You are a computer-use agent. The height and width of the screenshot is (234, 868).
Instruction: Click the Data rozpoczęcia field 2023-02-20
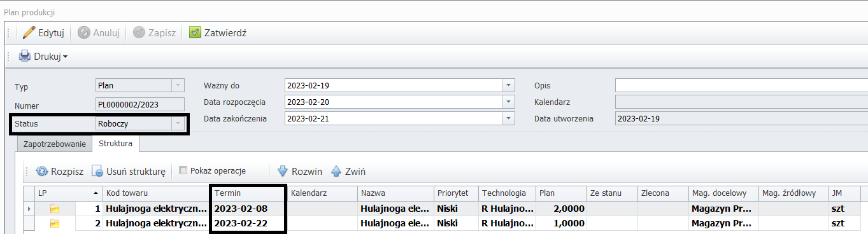pos(394,102)
